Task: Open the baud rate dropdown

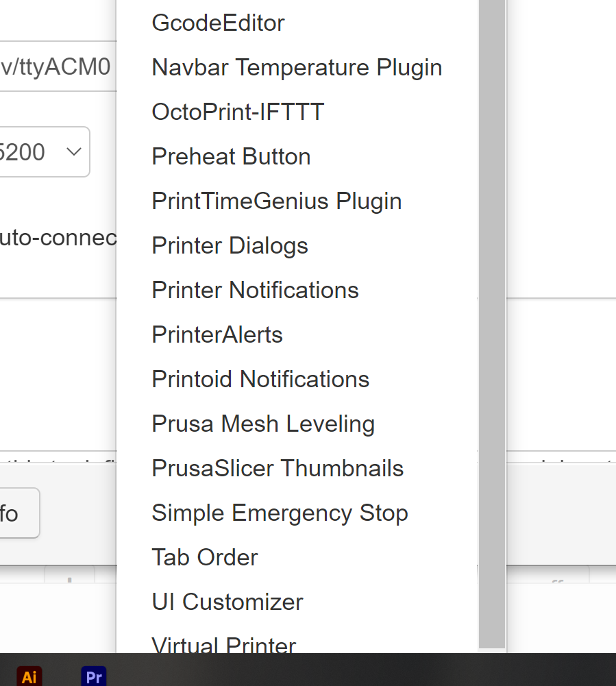Action: click(41, 152)
